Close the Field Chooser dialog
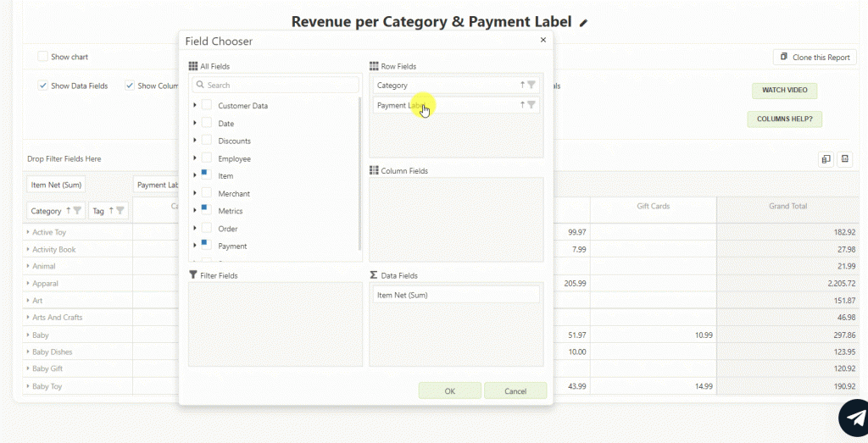Viewport: 868px width, 443px height. (543, 40)
